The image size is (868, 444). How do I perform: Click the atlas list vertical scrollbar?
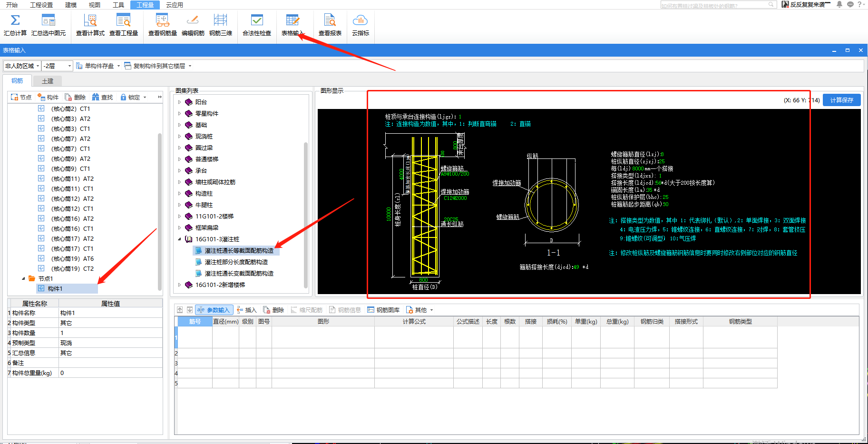pyautogui.click(x=306, y=214)
